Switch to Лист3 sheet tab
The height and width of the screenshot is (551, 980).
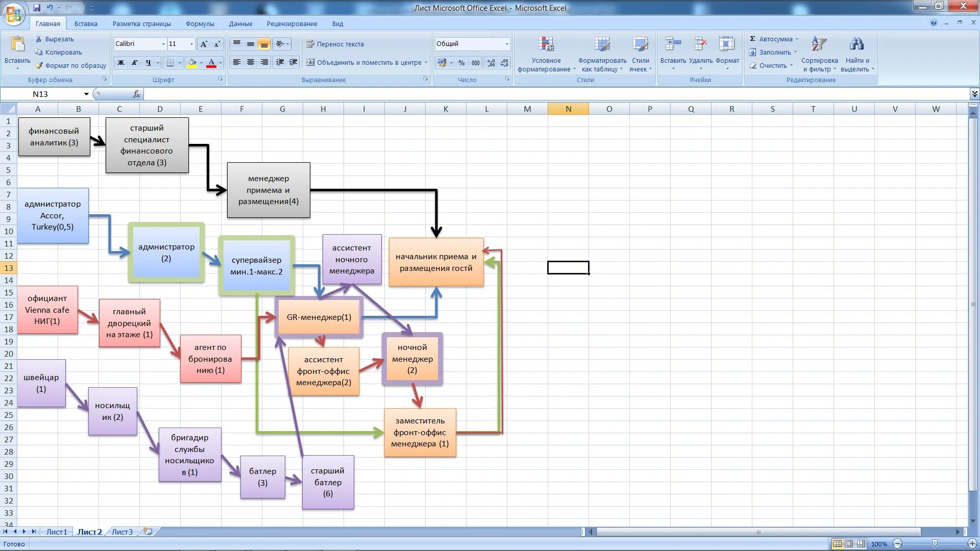coord(122,532)
